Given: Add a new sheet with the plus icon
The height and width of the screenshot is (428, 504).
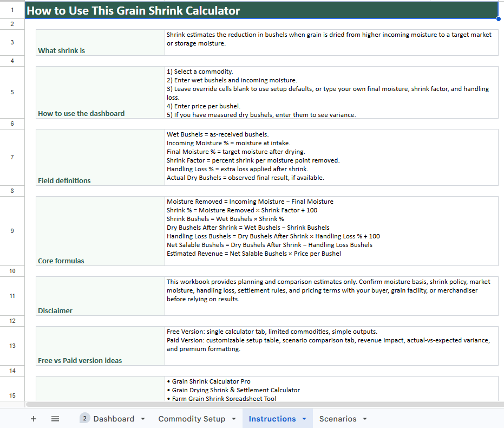Looking at the screenshot, I should (33, 418).
